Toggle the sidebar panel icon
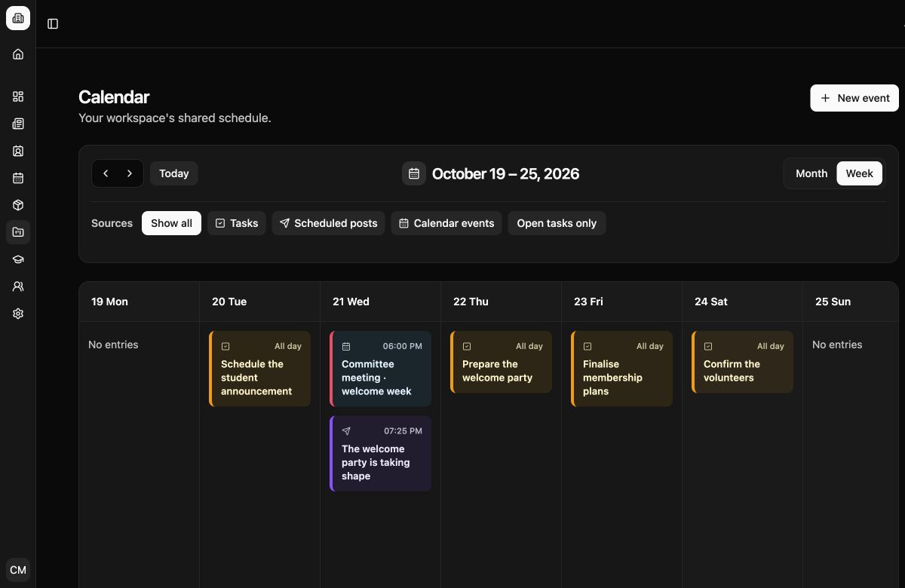 [x=53, y=23]
